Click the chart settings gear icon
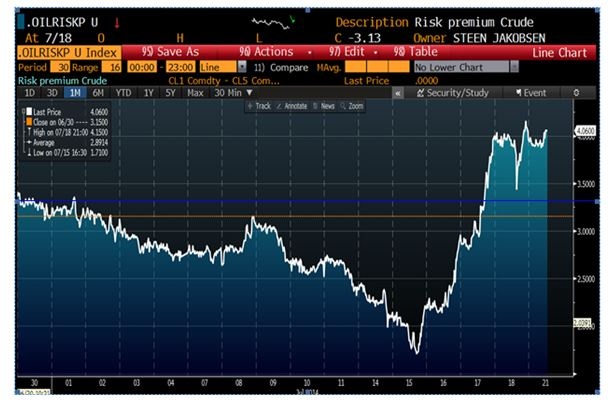This screenshot has height=402, width=610. pos(576,92)
